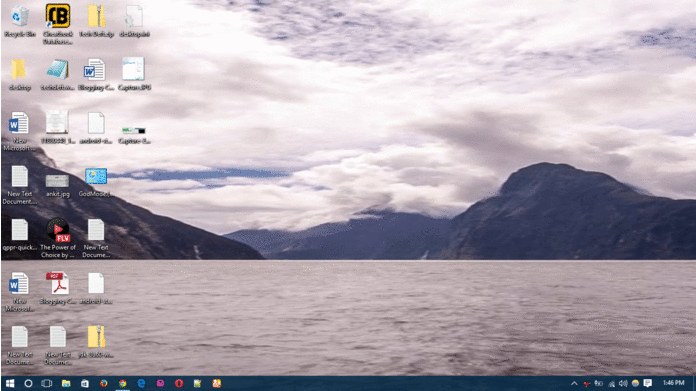The width and height of the screenshot is (696, 391).
Task: Open the yellow desktop folder
Action: [x=19, y=70]
